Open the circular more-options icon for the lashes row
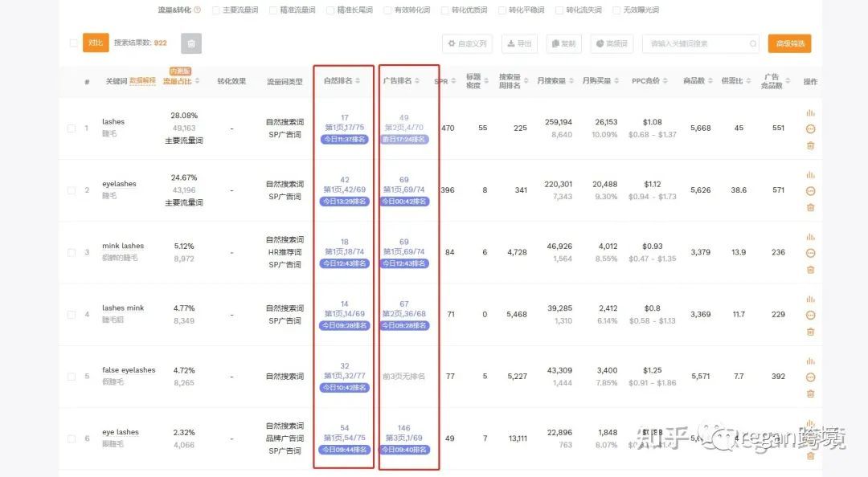The height and width of the screenshot is (477, 868). 810,129
